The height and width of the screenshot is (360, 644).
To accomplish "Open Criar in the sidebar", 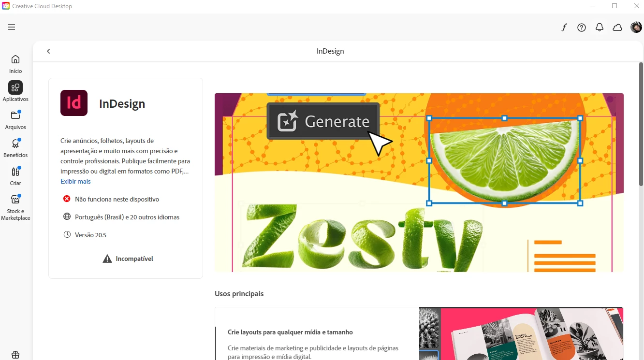I will 15,175.
